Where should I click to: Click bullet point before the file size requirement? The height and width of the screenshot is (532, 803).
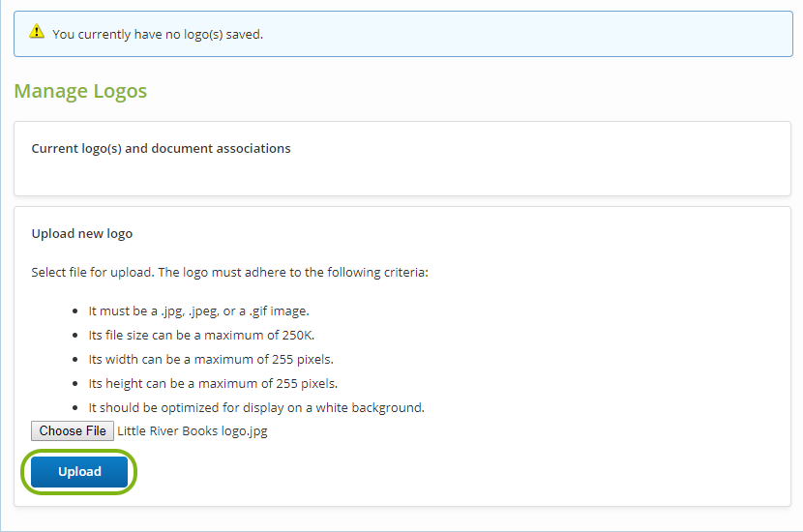point(76,336)
